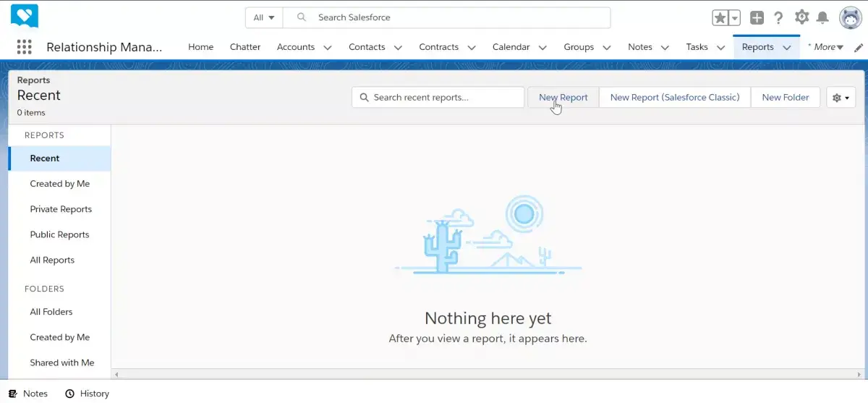
Task: Open user profile avatar
Action: pyautogui.click(x=850, y=17)
